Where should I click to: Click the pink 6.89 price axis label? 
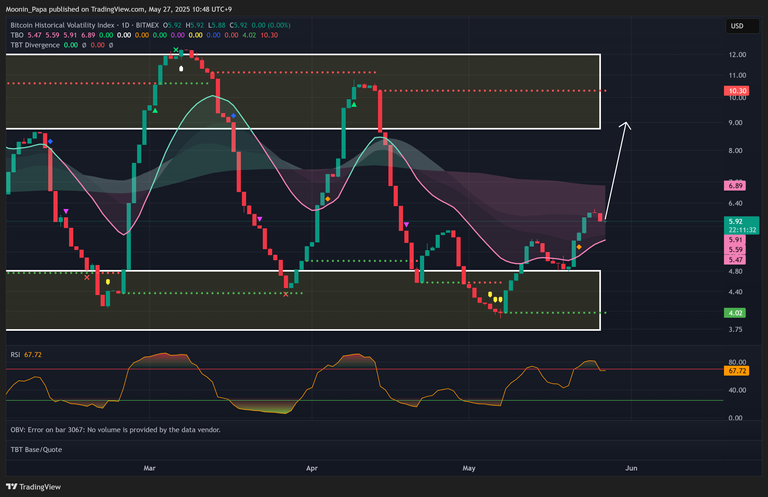pos(735,186)
